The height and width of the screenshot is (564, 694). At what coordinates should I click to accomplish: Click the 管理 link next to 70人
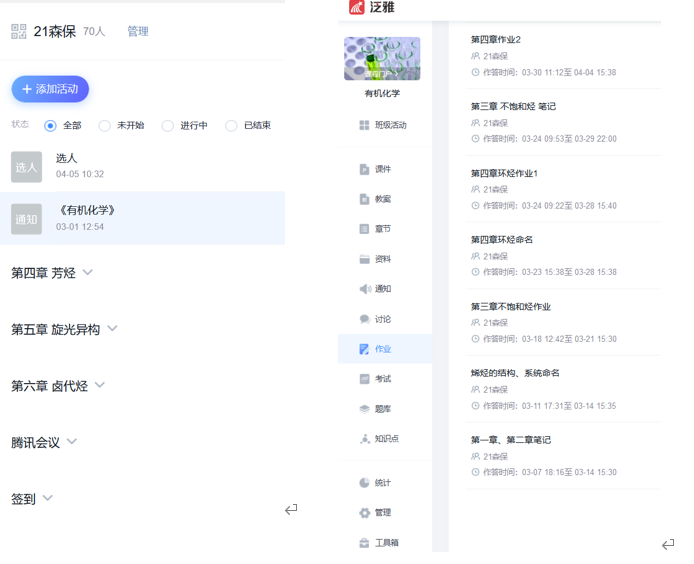[138, 32]
